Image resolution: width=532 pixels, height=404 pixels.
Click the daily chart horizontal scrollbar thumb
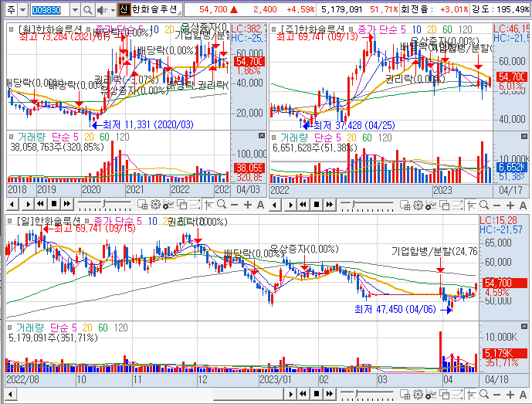(249, 395)
